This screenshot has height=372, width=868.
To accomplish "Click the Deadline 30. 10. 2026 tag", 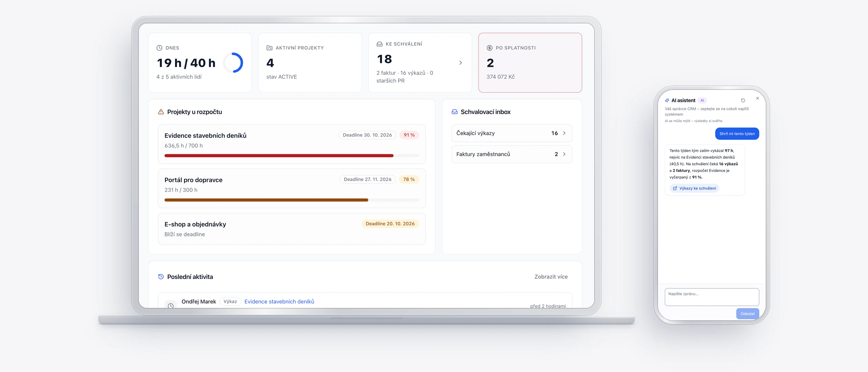I will tap(367, 135).
